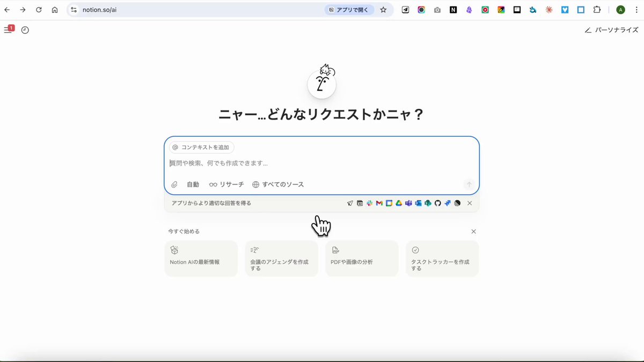Open the 自動 model selector

point(193,184)
